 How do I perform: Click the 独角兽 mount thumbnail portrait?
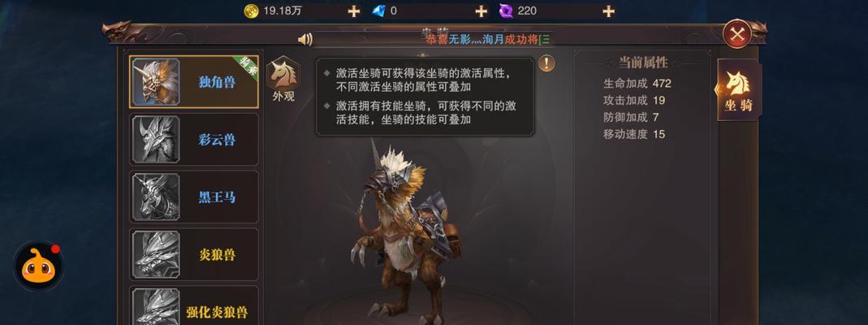click(156, 82)
